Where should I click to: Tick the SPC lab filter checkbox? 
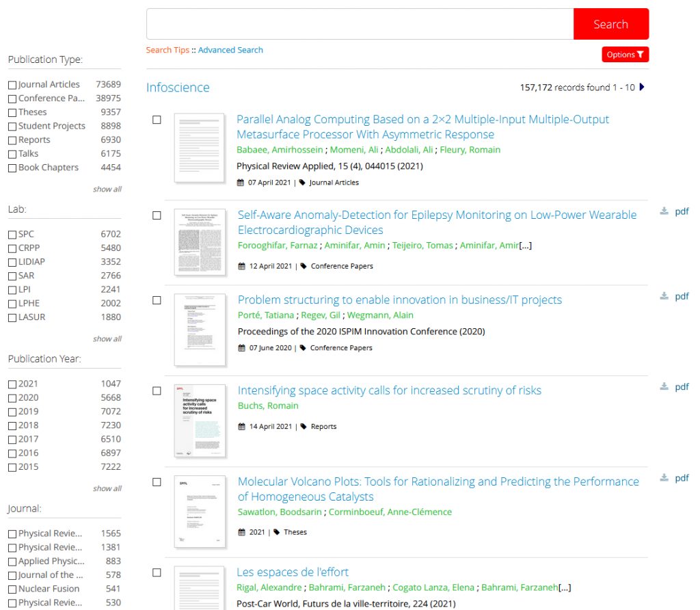point(12,235)
